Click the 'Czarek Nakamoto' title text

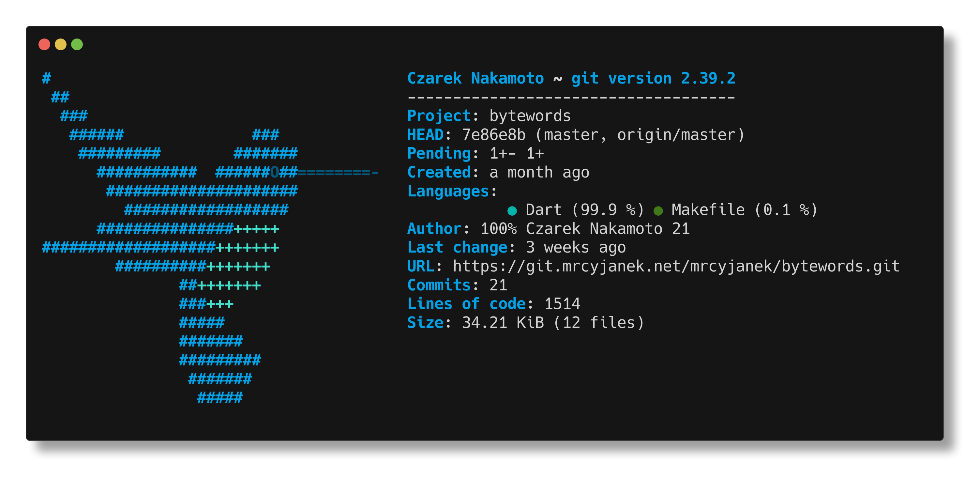pyautogui.click(x=475, y=78)
